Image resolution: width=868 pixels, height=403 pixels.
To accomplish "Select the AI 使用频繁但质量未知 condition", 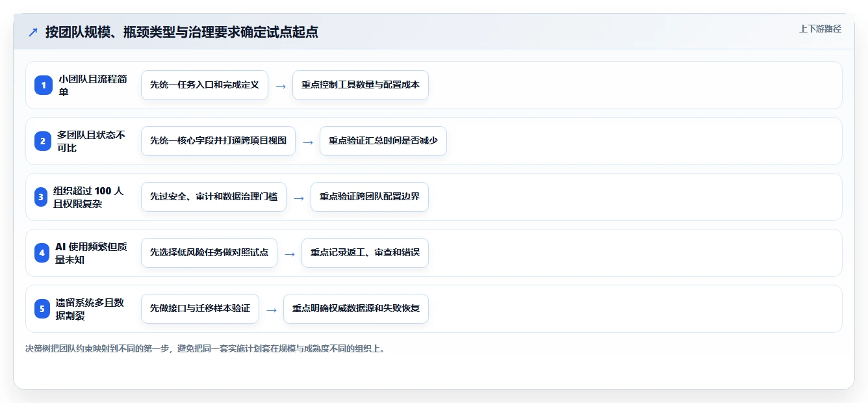I will coord(91,253).
